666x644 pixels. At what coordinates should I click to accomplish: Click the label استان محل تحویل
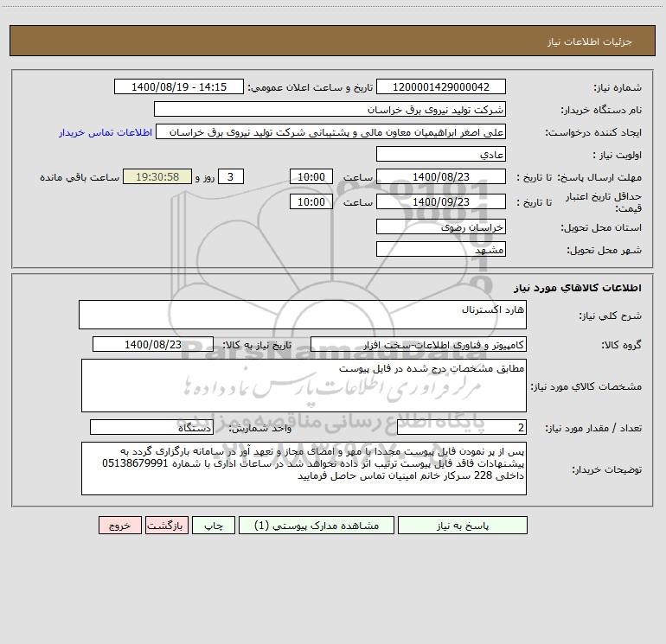[x=601, y=228]
